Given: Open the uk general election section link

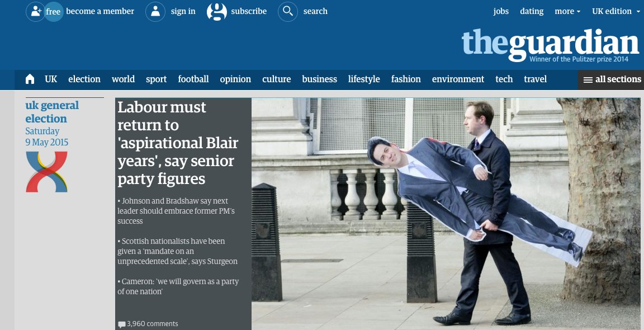Looking at the screenshot, I should [x=52, y=112].
